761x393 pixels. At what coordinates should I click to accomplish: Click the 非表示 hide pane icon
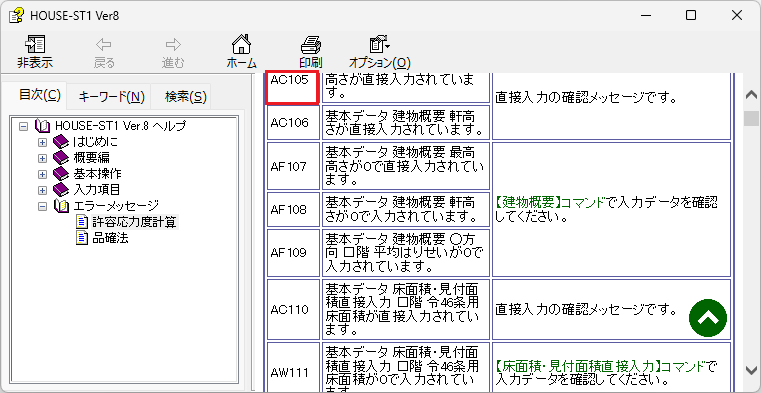click(35, 45)
